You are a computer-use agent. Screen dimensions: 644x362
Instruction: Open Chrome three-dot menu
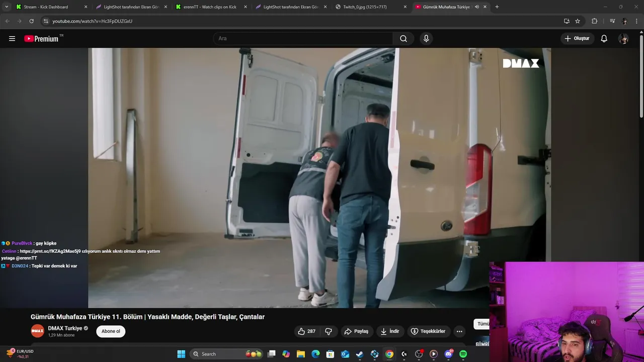point(637,21)
